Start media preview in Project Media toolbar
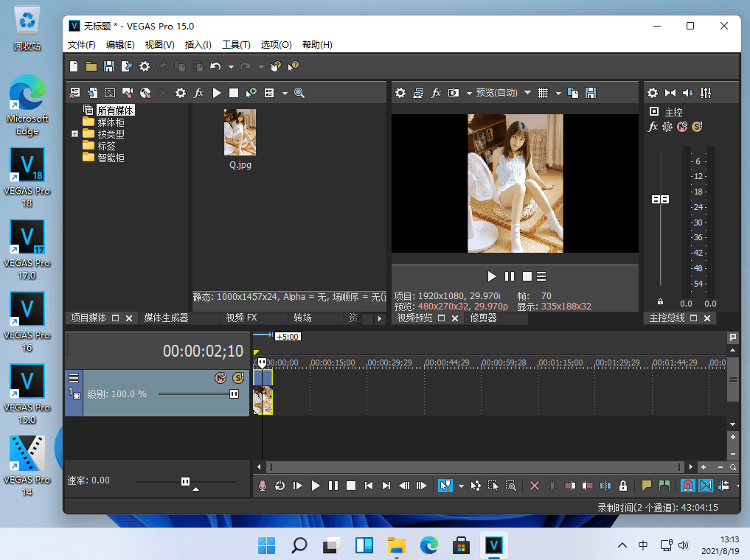 point(217,93)
